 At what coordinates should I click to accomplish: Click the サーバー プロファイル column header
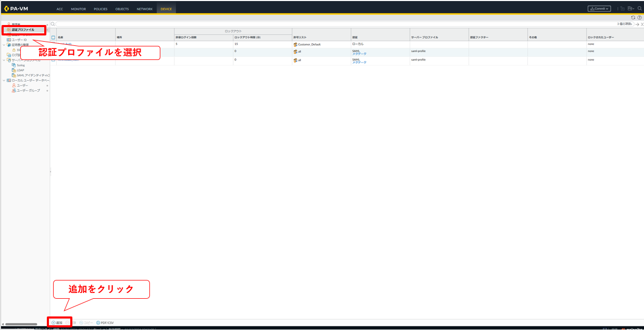(439, 38)
